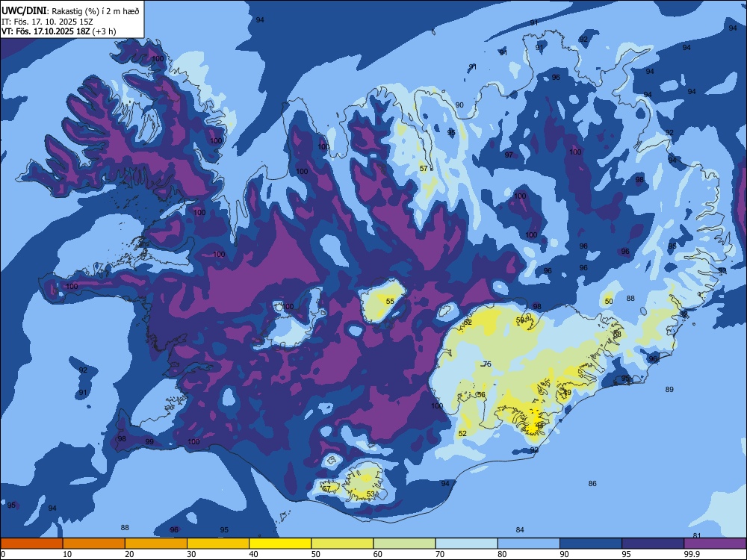
Task: Pick the pale yellow 50–60 legend box
Action: (342, 544)
